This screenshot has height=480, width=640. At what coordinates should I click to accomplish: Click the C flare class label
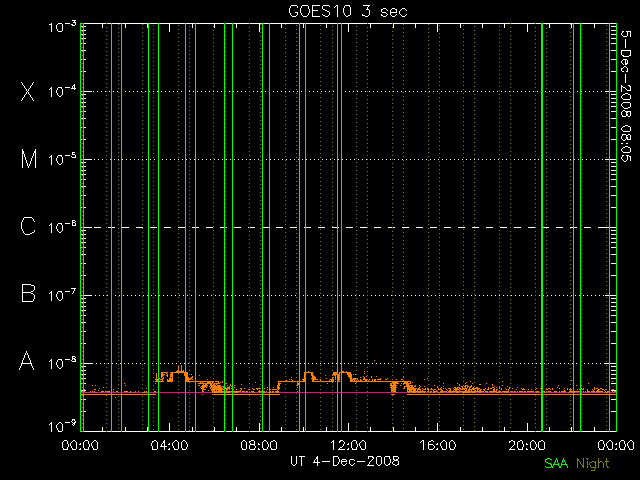click(28, 227)
